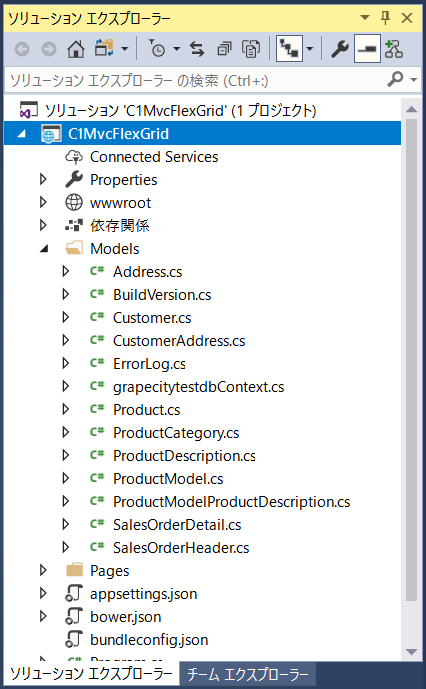
Task: Select Product.cs in the tree
Action: click(146, 410)
